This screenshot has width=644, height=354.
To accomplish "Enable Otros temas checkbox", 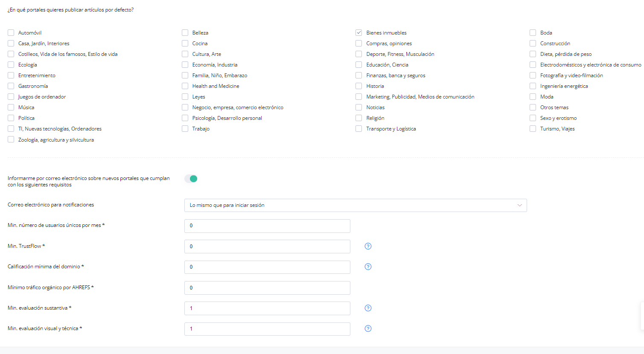I will 533,107.
